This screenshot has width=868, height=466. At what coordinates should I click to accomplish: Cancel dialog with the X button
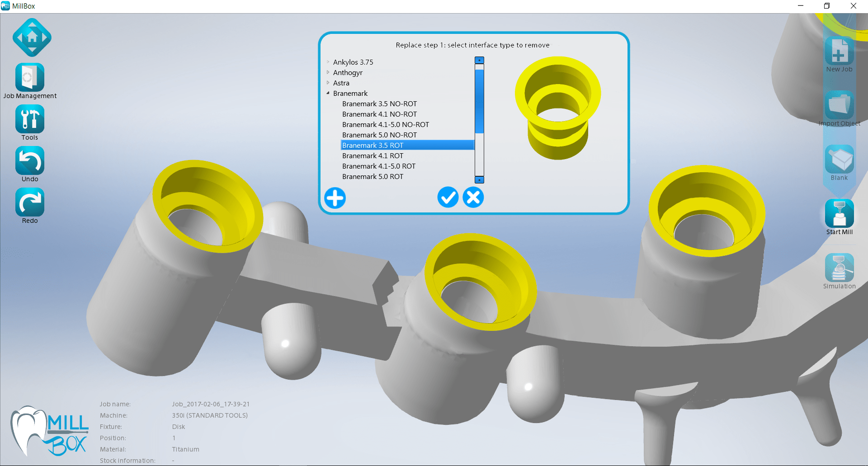(x=473, y=198)
